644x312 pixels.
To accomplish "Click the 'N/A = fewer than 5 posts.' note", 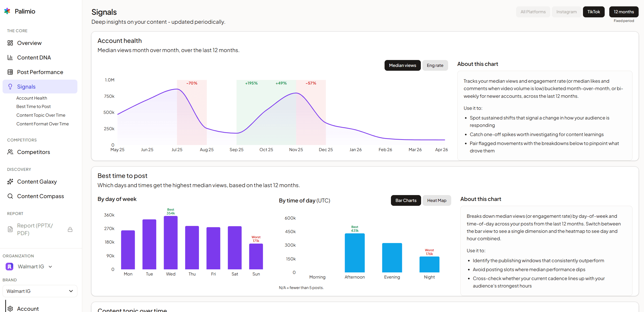I will click(301, 288).
